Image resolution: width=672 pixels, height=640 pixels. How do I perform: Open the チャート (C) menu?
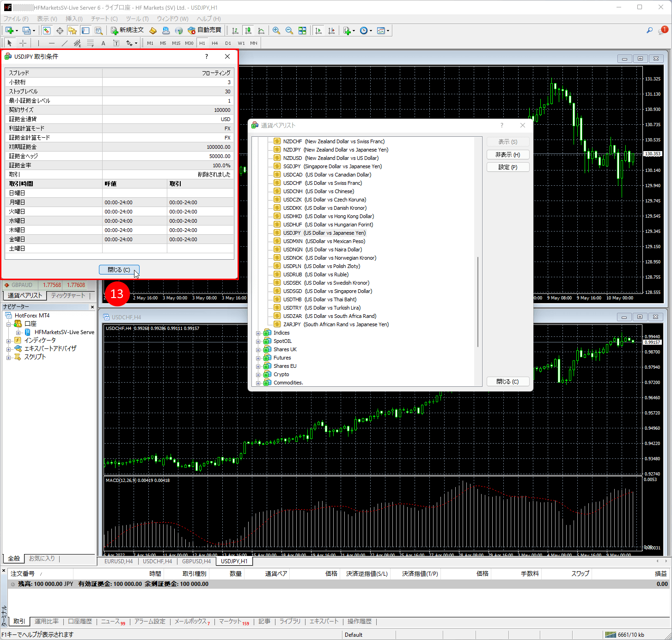[104, 18]
